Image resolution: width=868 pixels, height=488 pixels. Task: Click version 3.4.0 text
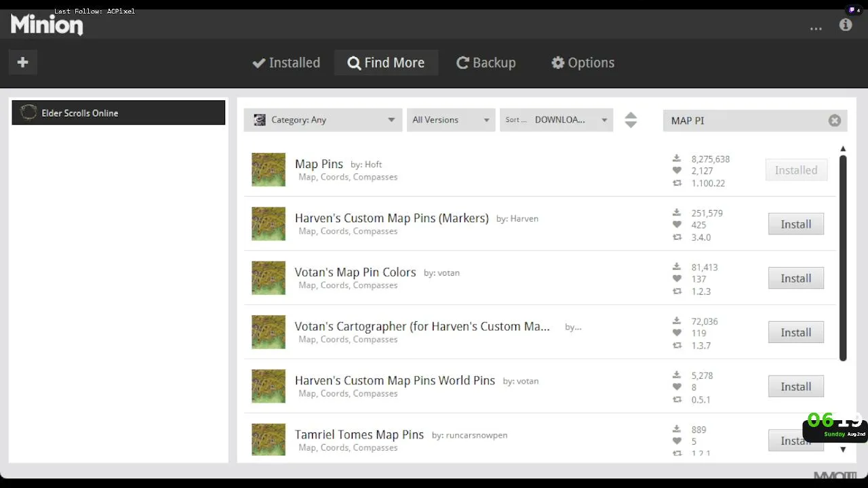(701, 237)
